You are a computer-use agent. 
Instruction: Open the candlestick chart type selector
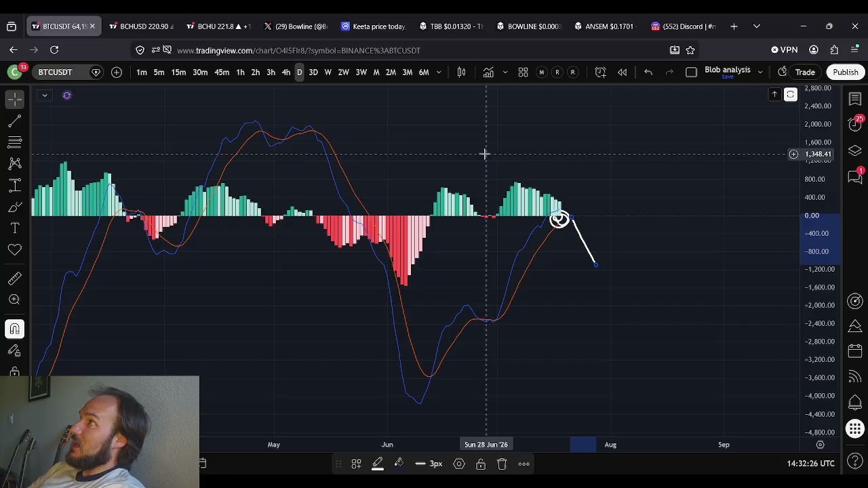pyautogui.click(x=461, y=73)
